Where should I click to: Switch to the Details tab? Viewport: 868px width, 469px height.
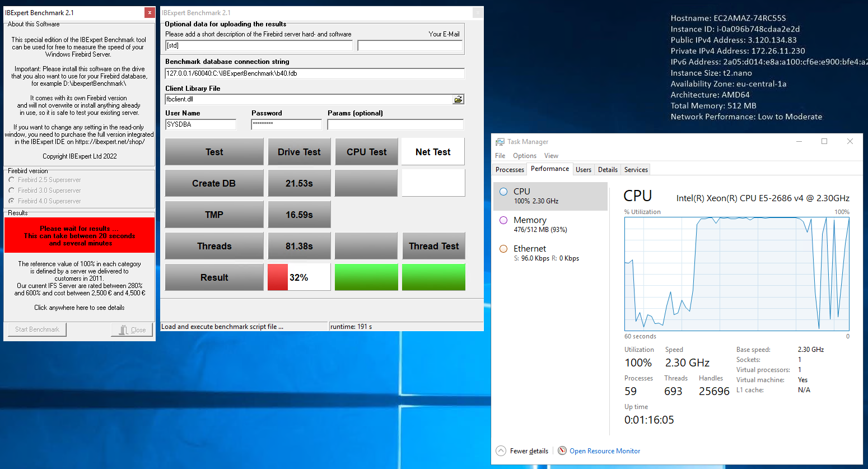608,170
